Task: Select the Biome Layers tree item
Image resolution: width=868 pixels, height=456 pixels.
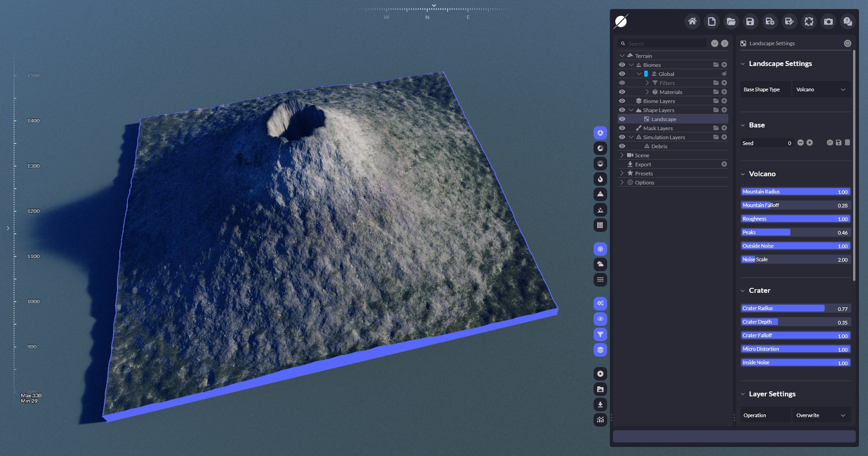Action: tap(659, 101)
